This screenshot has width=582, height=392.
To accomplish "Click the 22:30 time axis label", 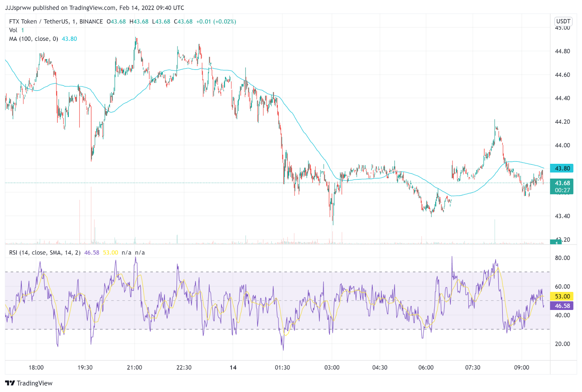I will point(184,367).
